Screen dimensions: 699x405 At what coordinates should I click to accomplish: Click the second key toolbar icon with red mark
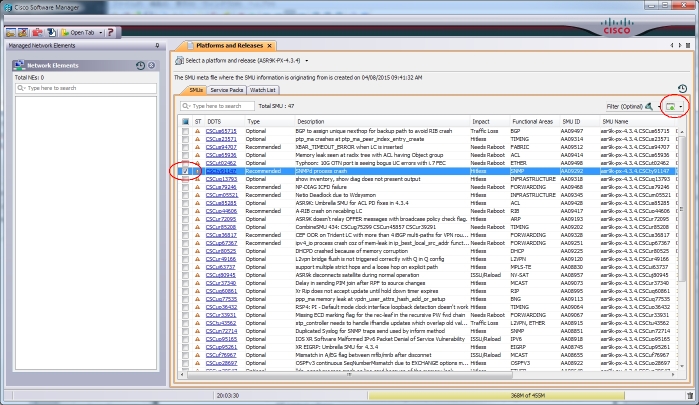click(23, 33)
